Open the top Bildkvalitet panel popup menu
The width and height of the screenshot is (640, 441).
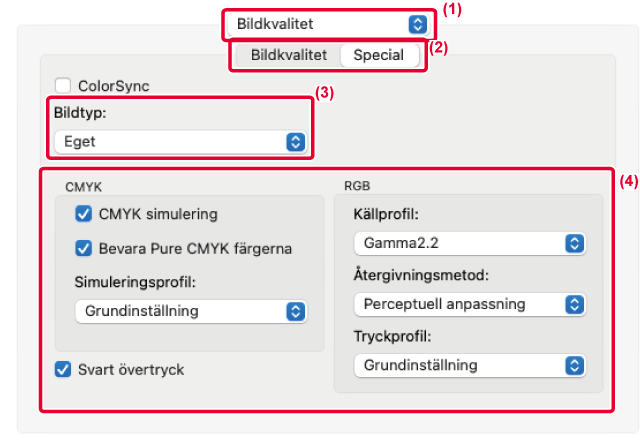(x=328, y=24)
